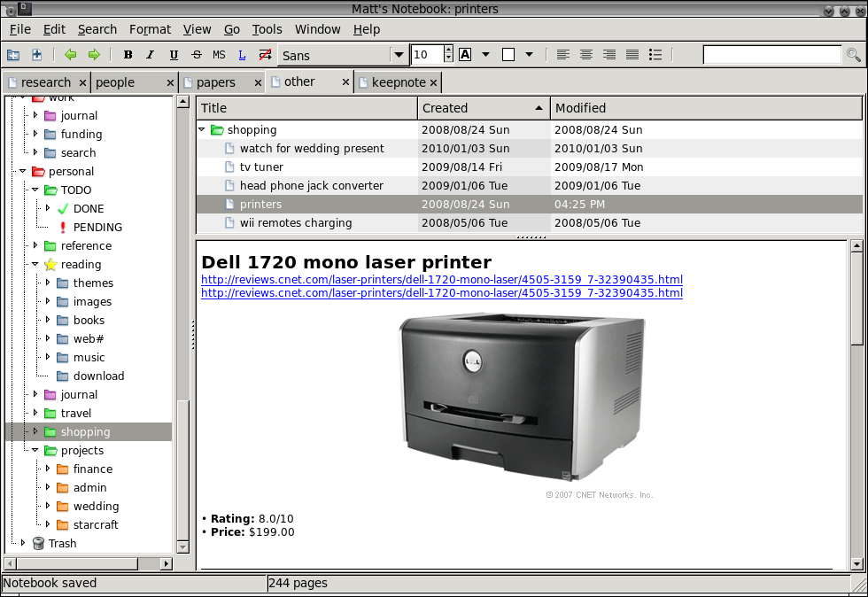The height and width of the screenshot is (597, 868).
Task: Click the new folder toolbar icon
Action: point(13,55)
